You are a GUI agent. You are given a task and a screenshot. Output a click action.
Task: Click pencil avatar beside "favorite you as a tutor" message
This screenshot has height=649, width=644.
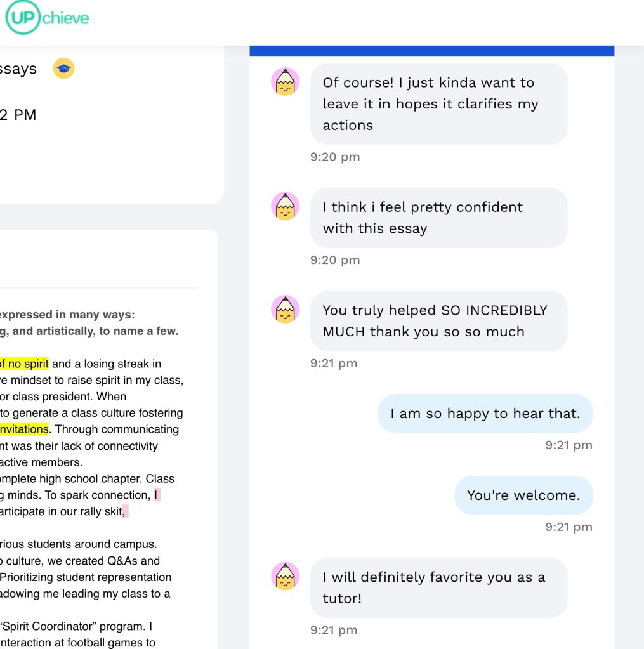tap(285, 577)
